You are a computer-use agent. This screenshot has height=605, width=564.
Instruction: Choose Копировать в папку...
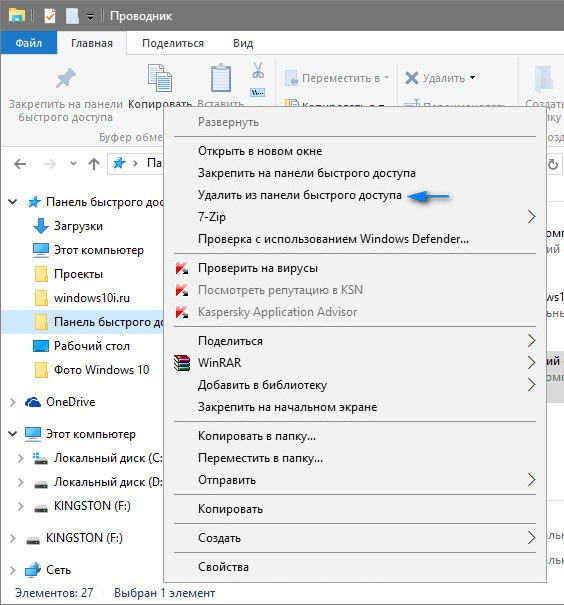coord(355,436)
